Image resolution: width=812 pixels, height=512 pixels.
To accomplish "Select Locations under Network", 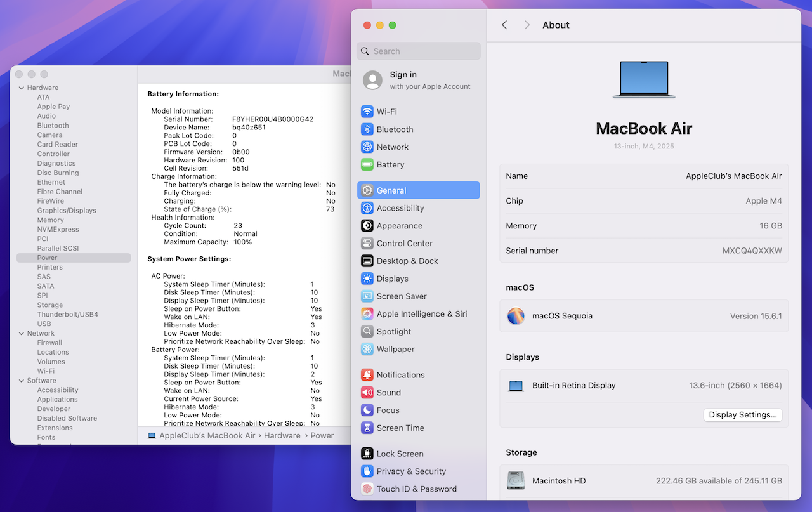I will (x=53, y=353).
